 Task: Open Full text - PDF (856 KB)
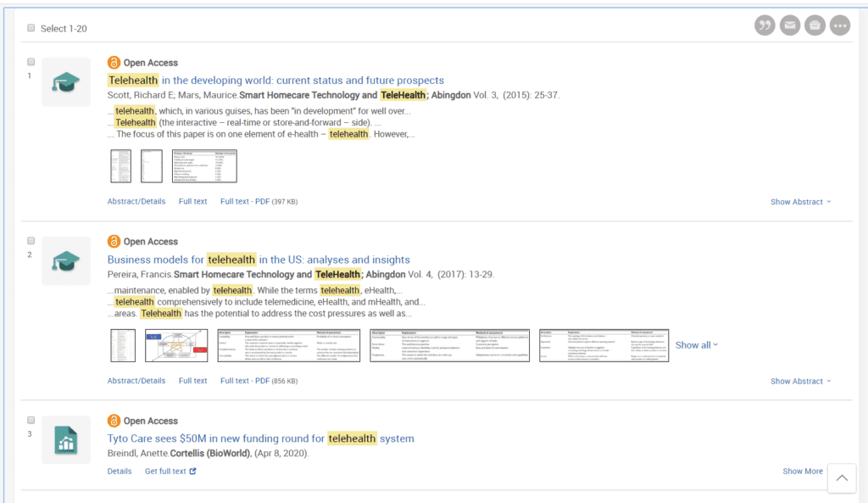pos(259,381)
